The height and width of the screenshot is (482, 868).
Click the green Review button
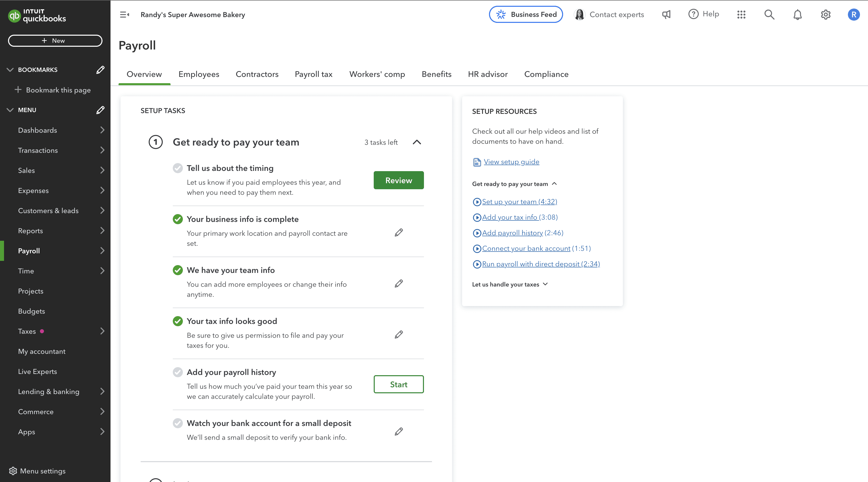click(x=398, y=180)
